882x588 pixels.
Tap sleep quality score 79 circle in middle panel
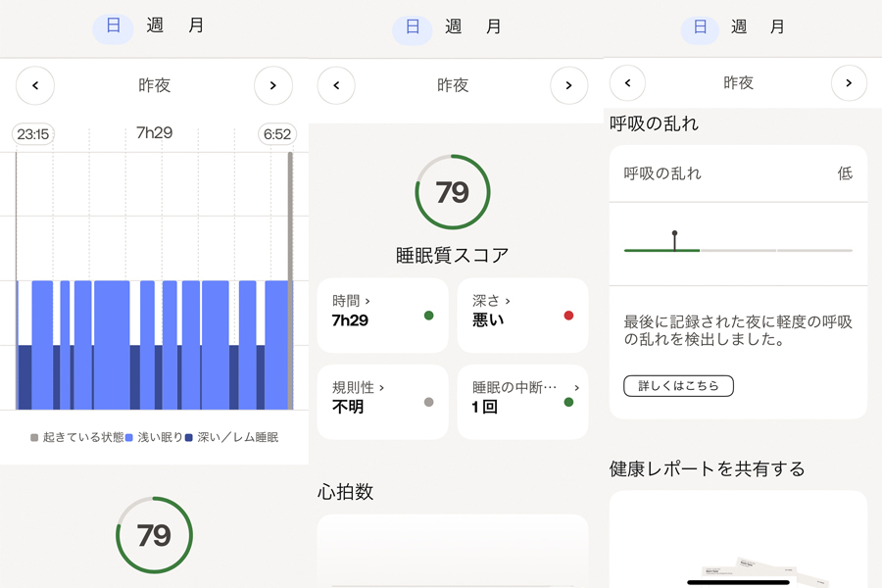coord(453,192)
